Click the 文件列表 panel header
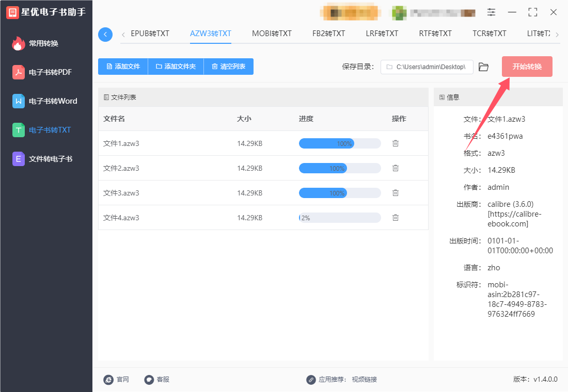 263,97
